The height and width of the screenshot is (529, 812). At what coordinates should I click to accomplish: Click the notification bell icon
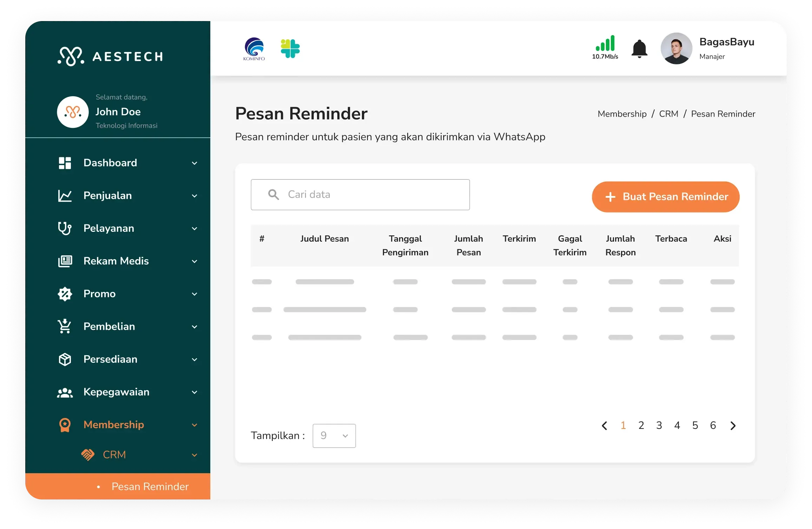639,48
